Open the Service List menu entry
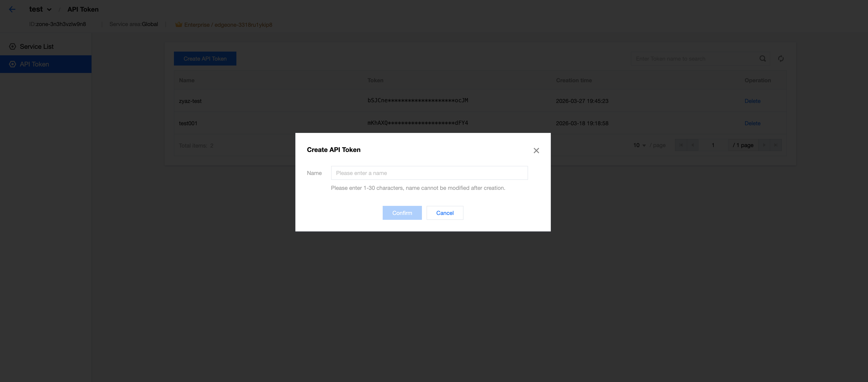 tap(36, 46)
